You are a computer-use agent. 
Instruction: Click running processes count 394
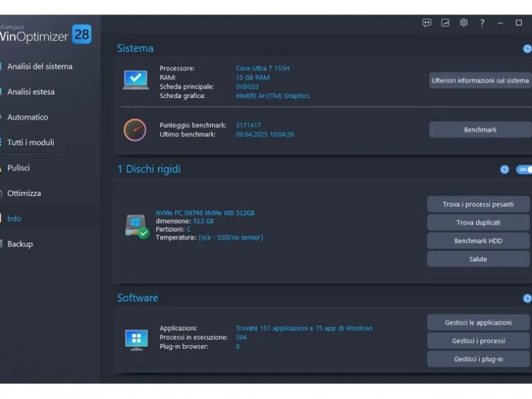click(x=241, y=338)
